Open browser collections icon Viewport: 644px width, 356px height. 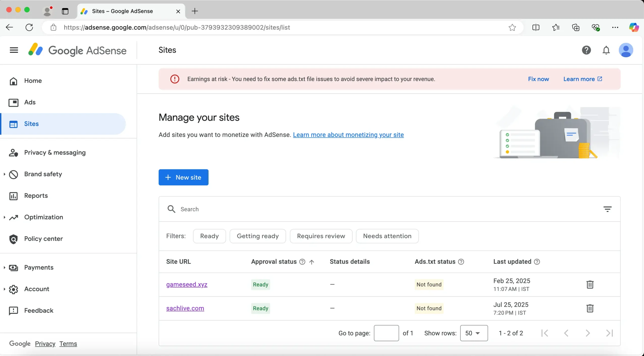pos(576,27)
